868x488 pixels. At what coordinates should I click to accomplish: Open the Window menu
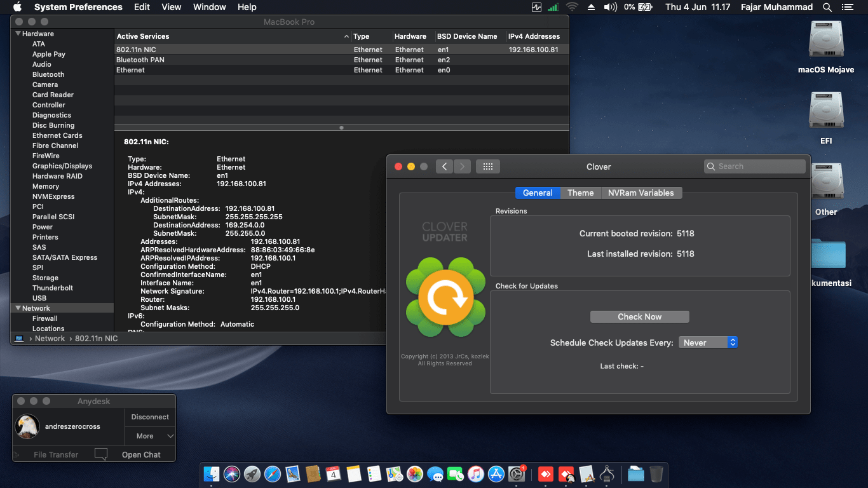(210, 7)
